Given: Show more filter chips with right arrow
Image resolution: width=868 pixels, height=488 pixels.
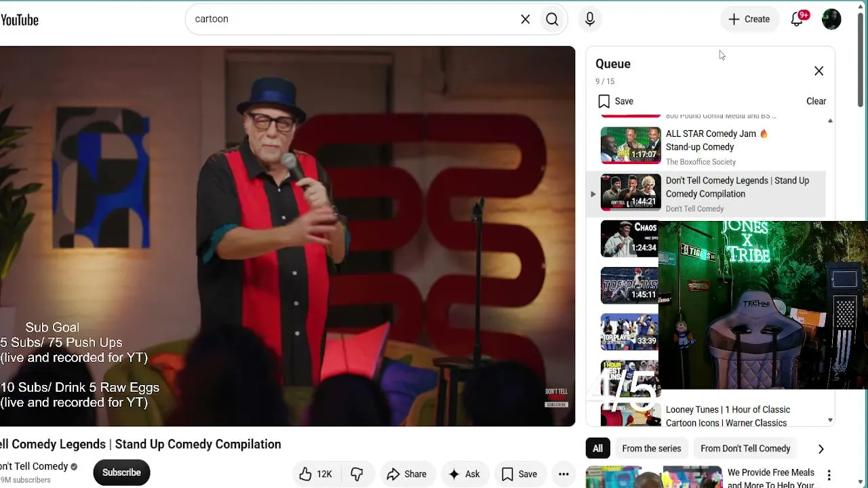Looking at the screenshot, I should pyautogui.click(x=821, y=449).
